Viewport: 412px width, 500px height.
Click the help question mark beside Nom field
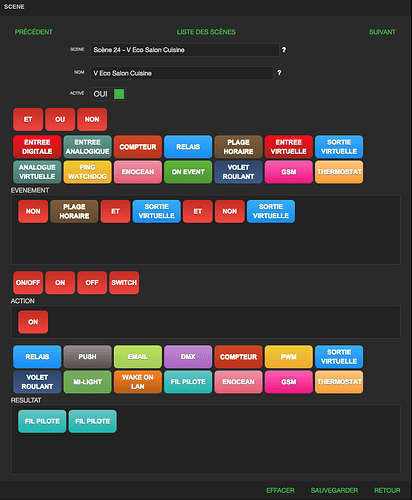click(279, 73)
